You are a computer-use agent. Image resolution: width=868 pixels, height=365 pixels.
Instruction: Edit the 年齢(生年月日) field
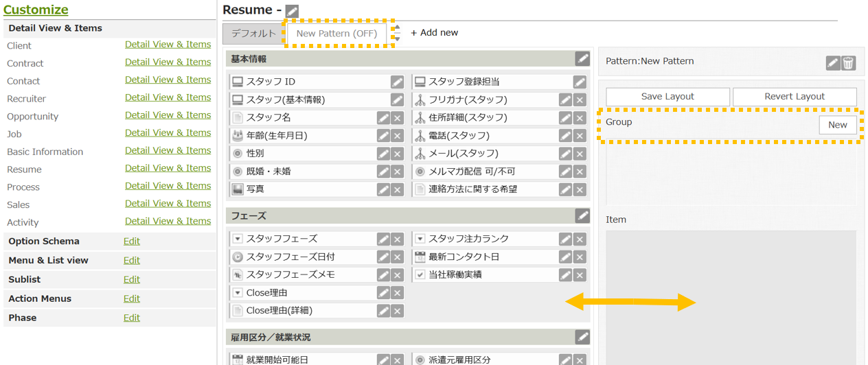coord(383,136)
